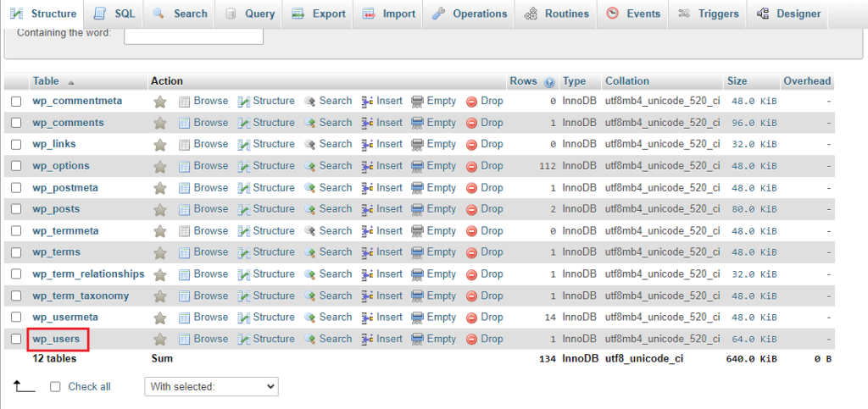Open the Operations tab
The width and height of the screenshot is (868, 409).
click(x=470, y=14)
